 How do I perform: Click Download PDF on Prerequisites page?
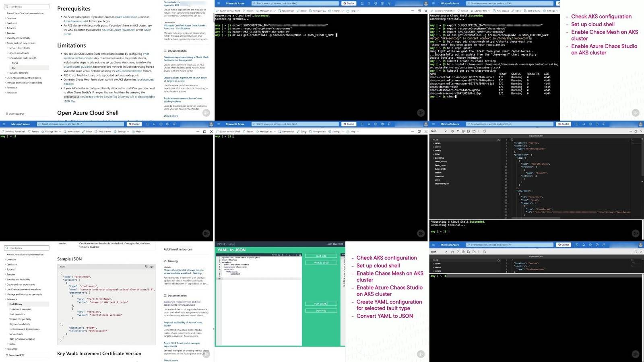tap(15, 114)
